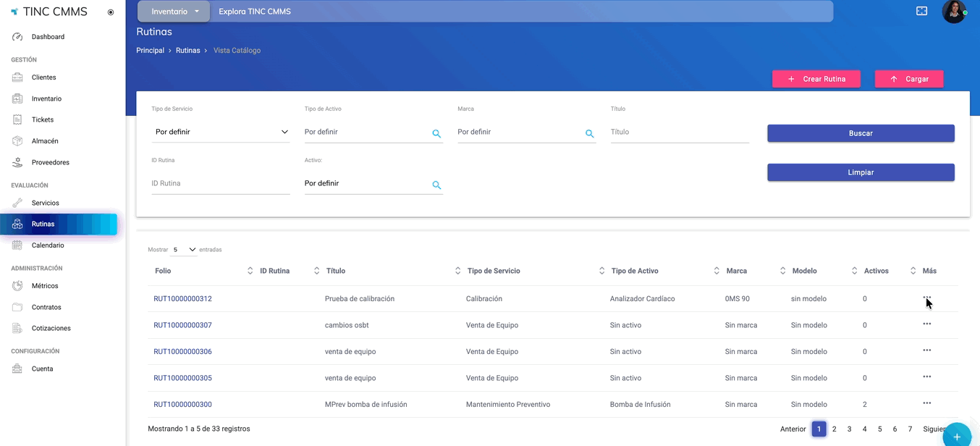This screenshot has height=446, width=980.
Task: Open Cotizaciones in the sidebar menu
Action: (51, 328)
